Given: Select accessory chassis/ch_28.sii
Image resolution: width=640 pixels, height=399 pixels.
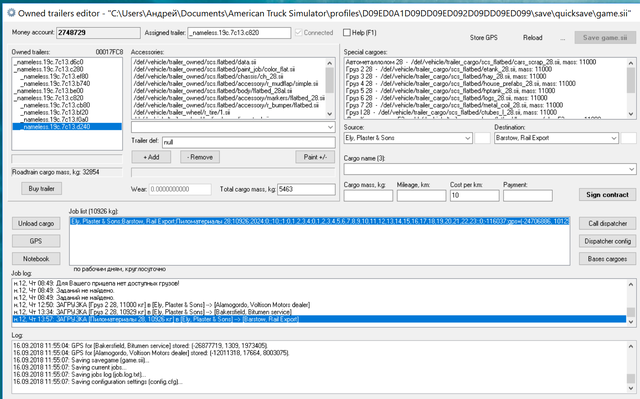Looking at the screenshot, I should point(229,76).
